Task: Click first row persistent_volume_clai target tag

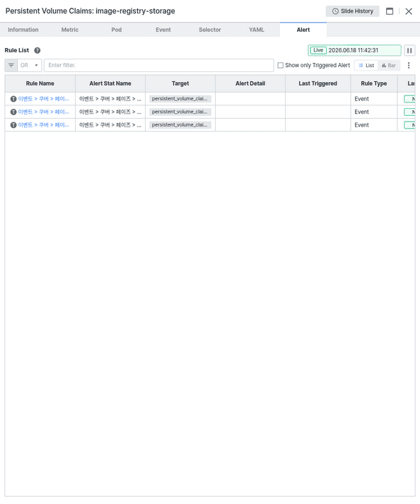Action: 180,99
